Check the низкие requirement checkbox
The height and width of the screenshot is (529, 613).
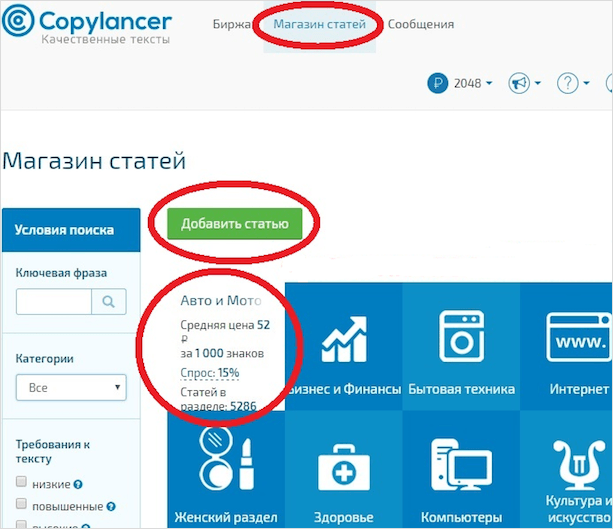[x=21, y=483]
